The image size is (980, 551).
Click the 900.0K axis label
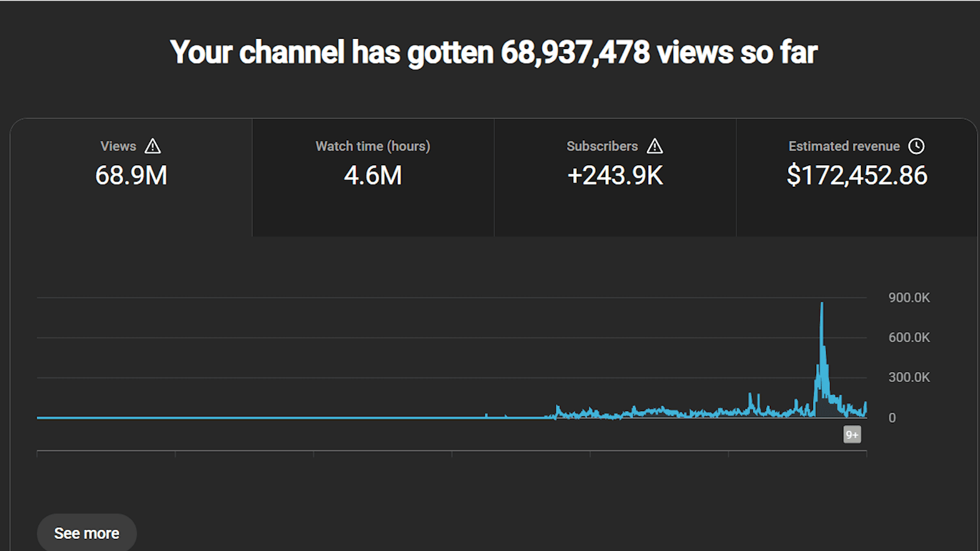click(x=909, y=297)
